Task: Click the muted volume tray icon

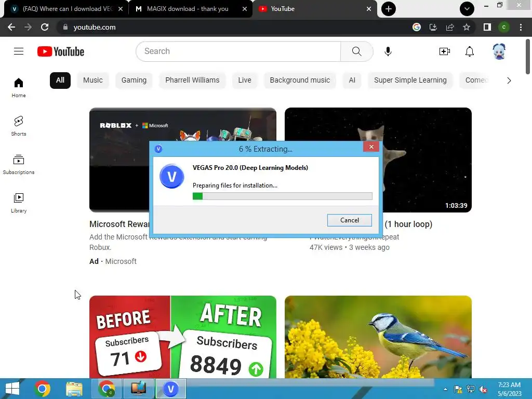Action: [x=483, y=390]
